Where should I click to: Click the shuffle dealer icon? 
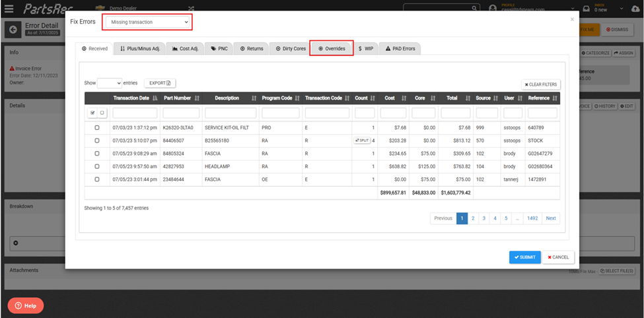click(x=191, y=8)
